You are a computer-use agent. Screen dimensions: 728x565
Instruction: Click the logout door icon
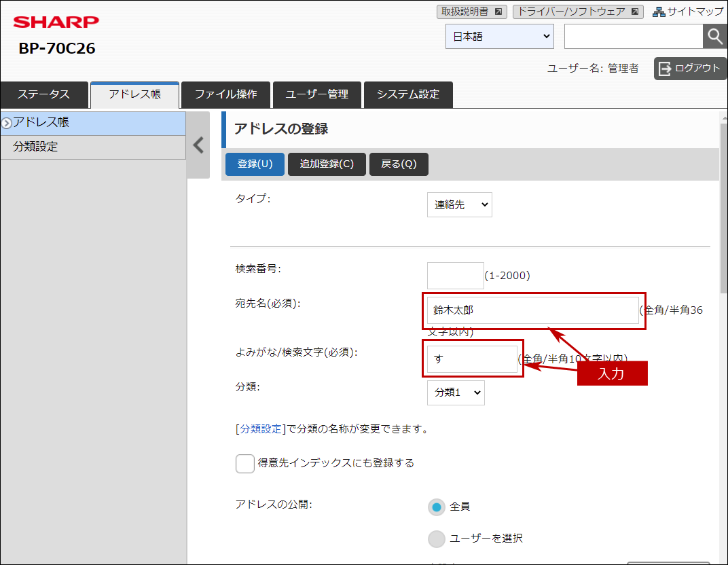point(665,69)
